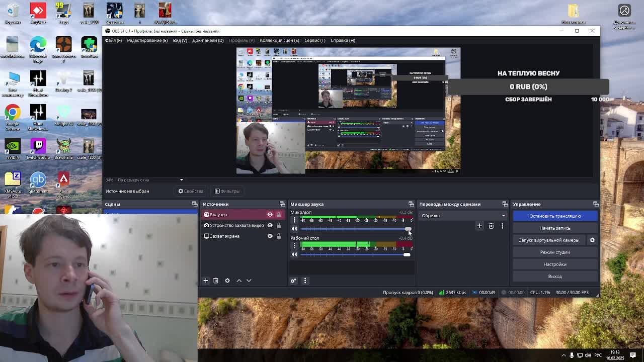The height and width of the screenshot is (362, 644).
Task: Mute the Микр/доп audio channel
Action: tap(294, 229)
